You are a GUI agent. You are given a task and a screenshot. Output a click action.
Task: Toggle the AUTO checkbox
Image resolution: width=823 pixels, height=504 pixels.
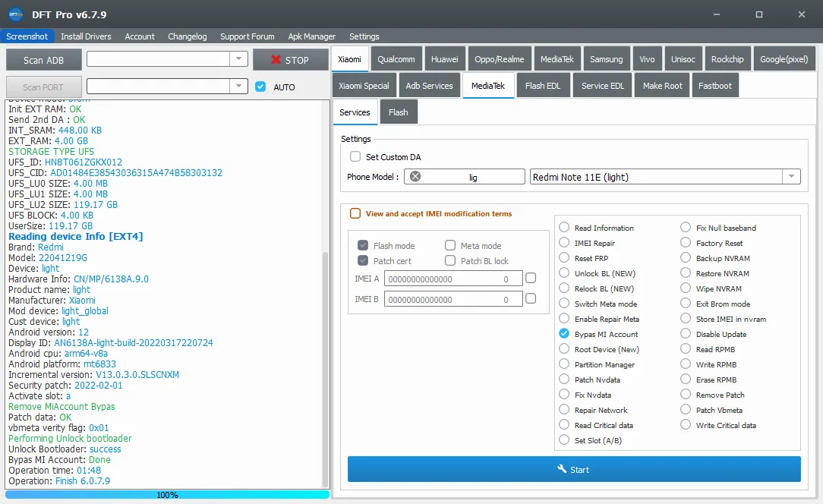click(x=260, y=87)
